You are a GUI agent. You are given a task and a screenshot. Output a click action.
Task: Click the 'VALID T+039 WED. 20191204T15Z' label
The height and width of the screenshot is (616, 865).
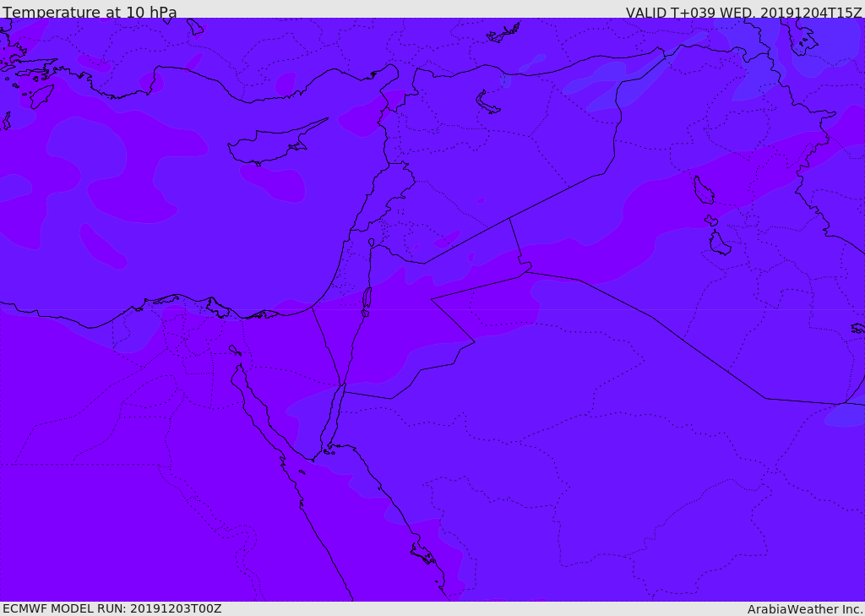click(743, 12)
